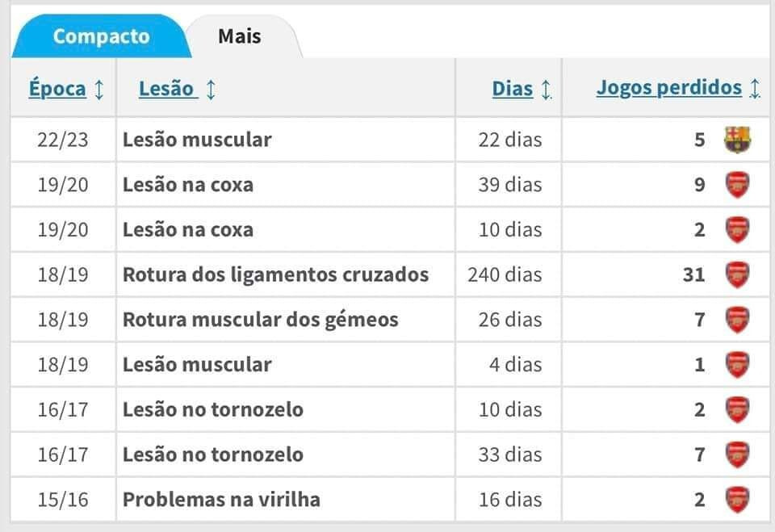Click the Dias column header link
The width and height of the screenshot is (775, 532).
pyautogui.click(x=513, y=89)
